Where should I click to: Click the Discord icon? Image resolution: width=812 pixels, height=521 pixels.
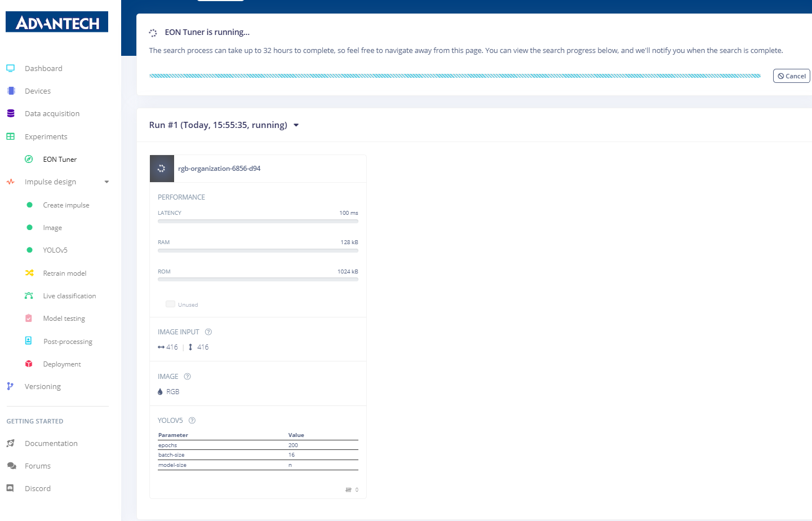click(x=10, y=488)
